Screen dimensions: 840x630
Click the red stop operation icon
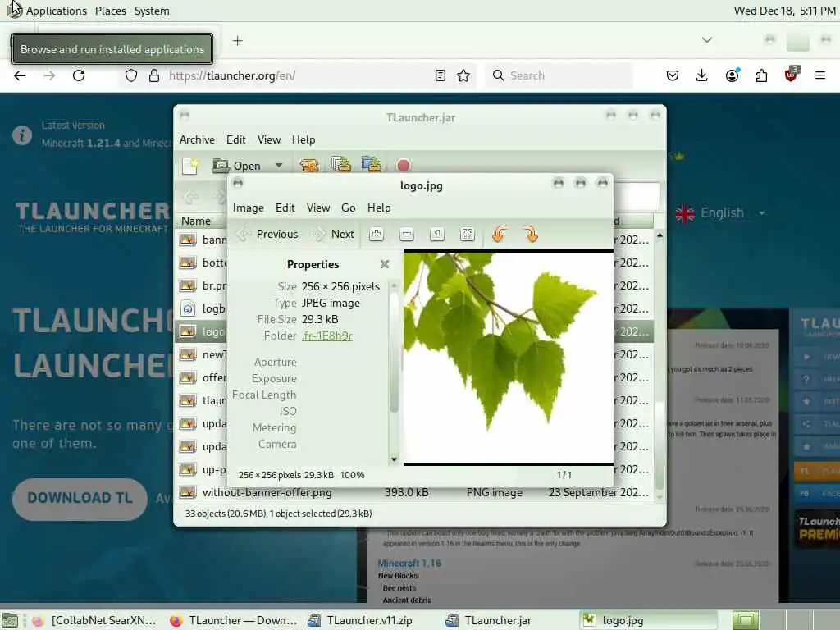coord(404,166)
